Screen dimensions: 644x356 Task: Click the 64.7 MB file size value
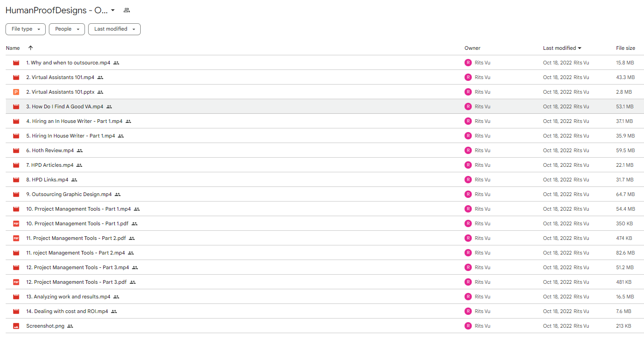pyautogui.click(x=625, y=194)
